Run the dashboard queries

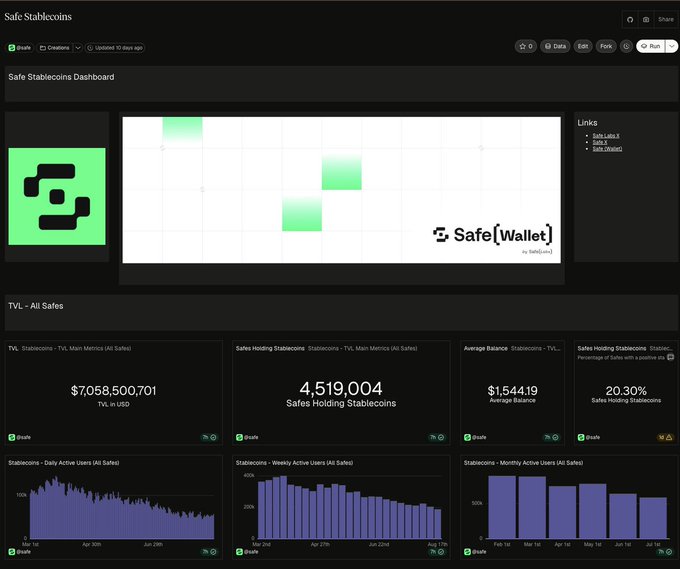[x=651, y=46]
